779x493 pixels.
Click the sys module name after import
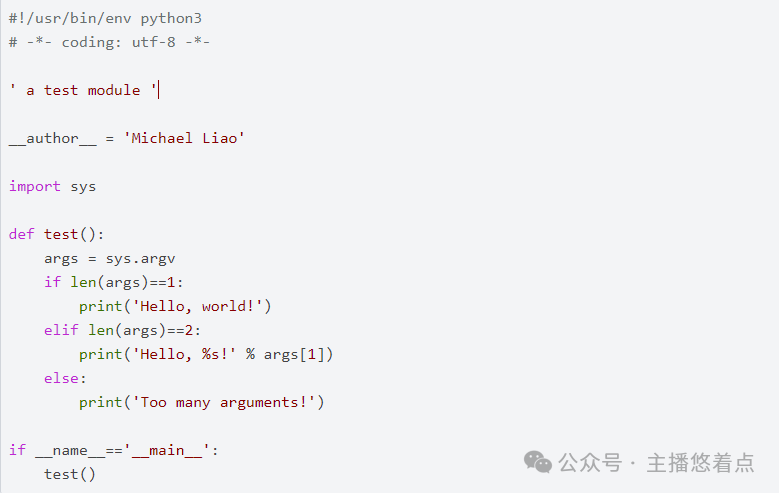click(83, 186)
